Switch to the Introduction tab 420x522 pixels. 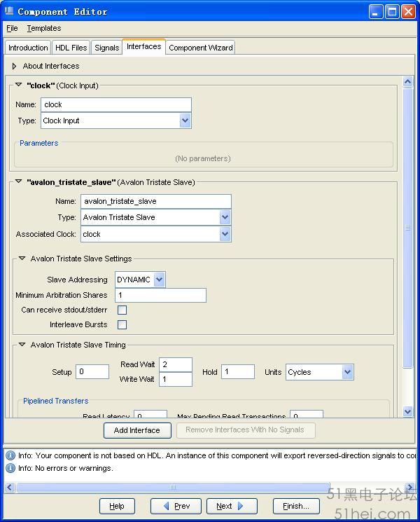click(28, 48)
